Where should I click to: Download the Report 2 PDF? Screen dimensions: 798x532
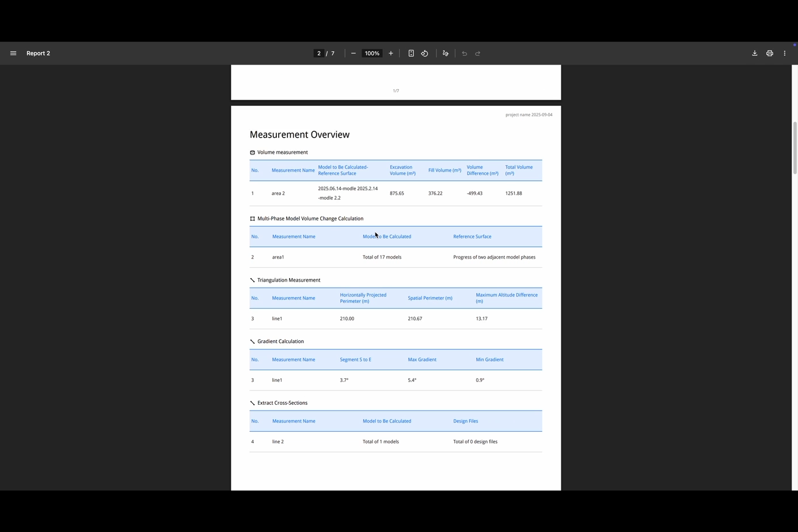(755, 54)
